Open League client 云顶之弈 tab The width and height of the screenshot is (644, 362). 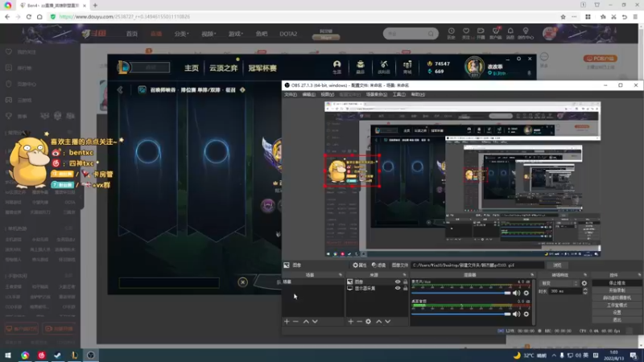[x=224, y=68]
